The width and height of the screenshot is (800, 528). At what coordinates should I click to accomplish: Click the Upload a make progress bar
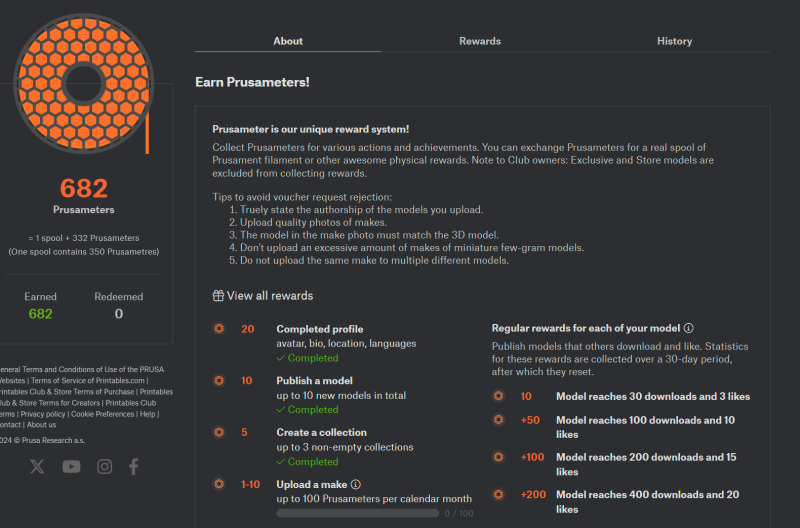(x=358, y=513)
